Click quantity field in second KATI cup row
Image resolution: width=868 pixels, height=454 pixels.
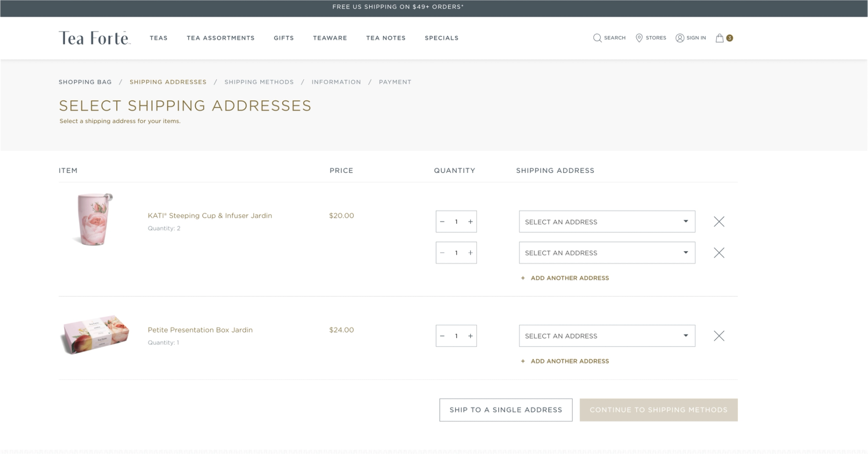tap(456, 253)
